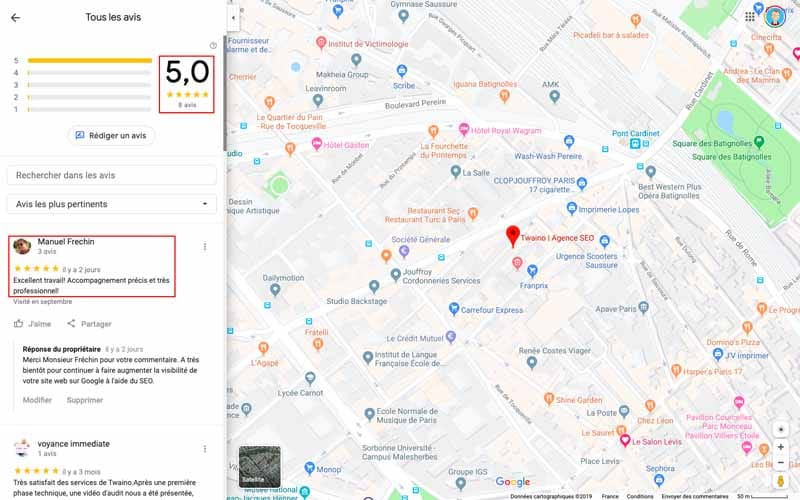The height and width of the screenshot is (500, 800).
Task: Click the Ecole Normale de Musique marker
Action: click(x=369, y=414)
